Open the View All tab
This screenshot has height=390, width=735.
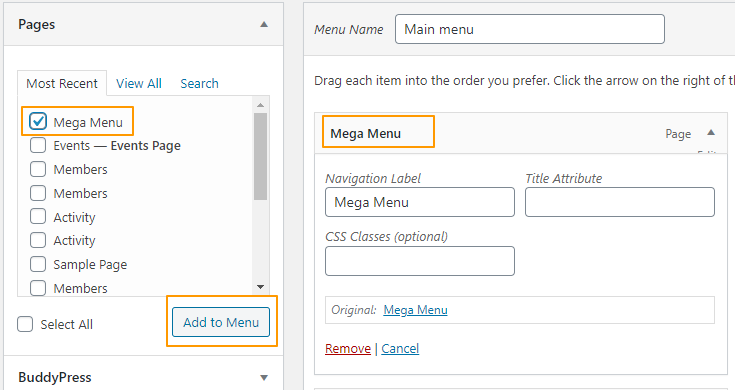click(139, 83)
